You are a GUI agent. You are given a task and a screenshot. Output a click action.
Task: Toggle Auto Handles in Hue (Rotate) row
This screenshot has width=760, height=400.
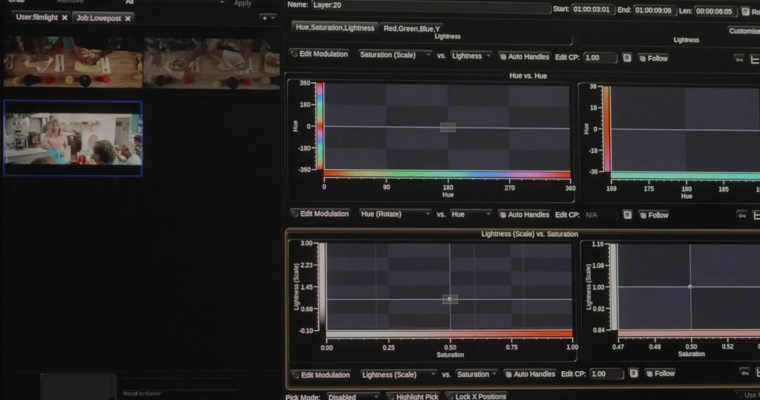524,214
